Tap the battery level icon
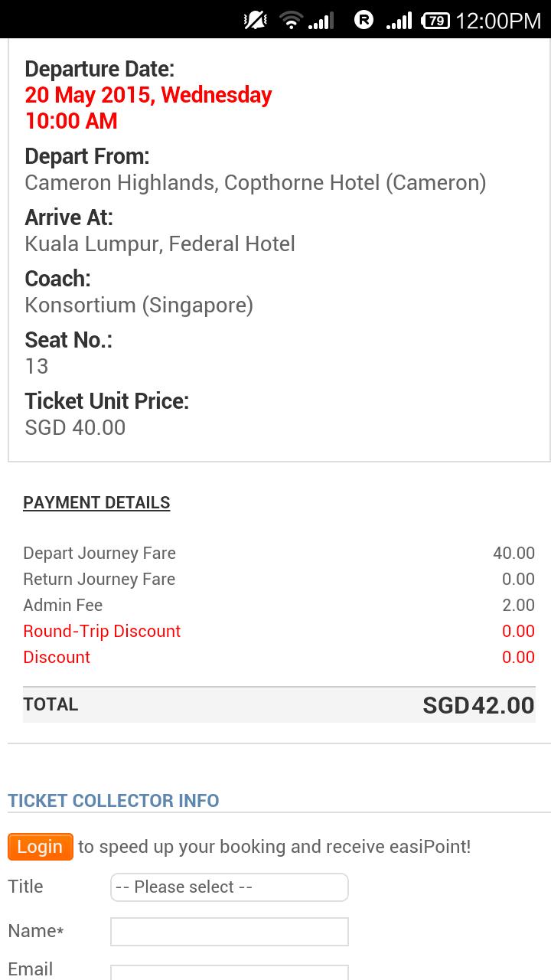 435,21
